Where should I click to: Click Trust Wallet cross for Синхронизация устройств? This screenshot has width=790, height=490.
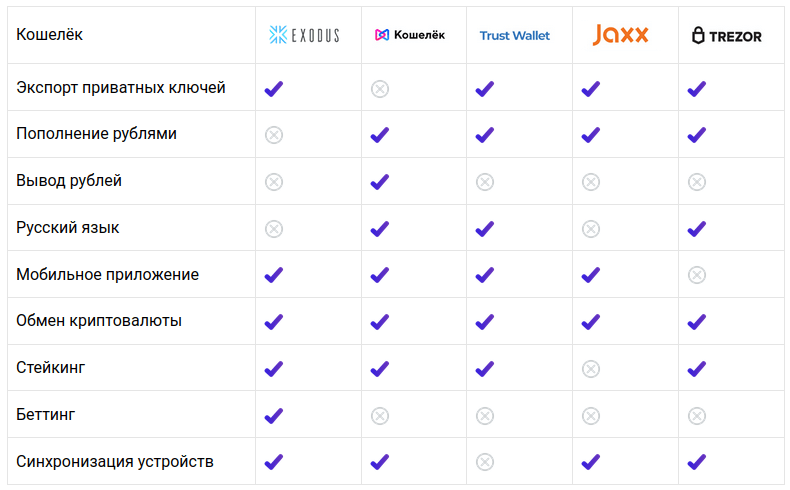485,462
